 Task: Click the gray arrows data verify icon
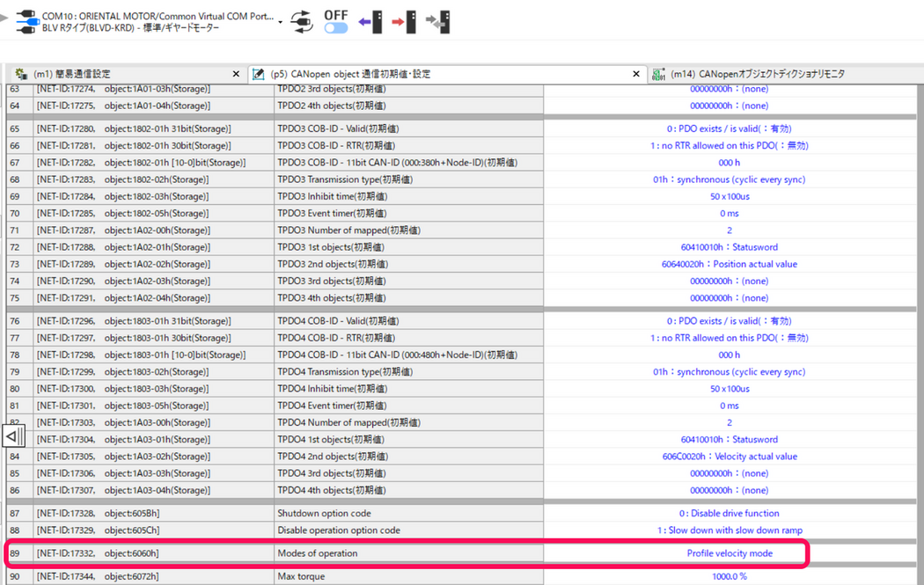[439, 21]
